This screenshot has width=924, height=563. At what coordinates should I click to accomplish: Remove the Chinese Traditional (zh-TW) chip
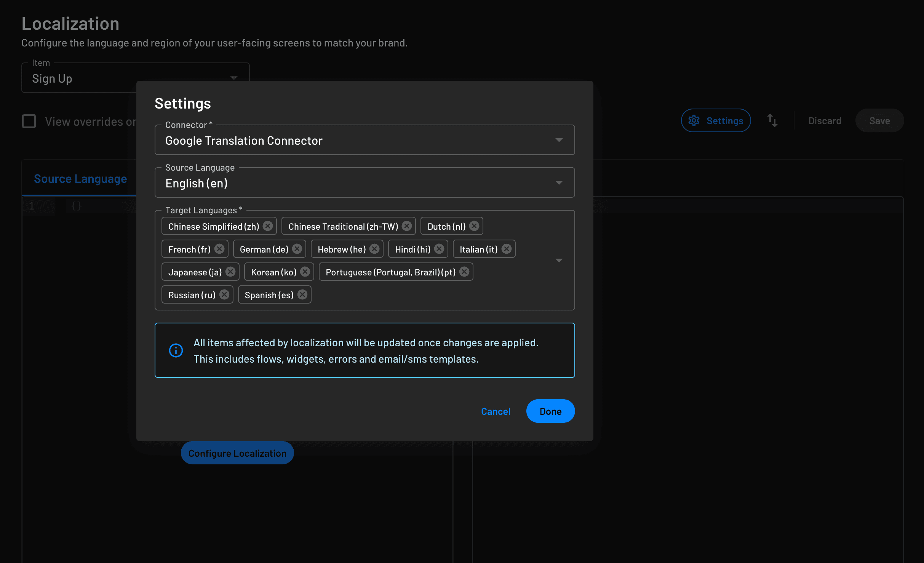(407, 226)
